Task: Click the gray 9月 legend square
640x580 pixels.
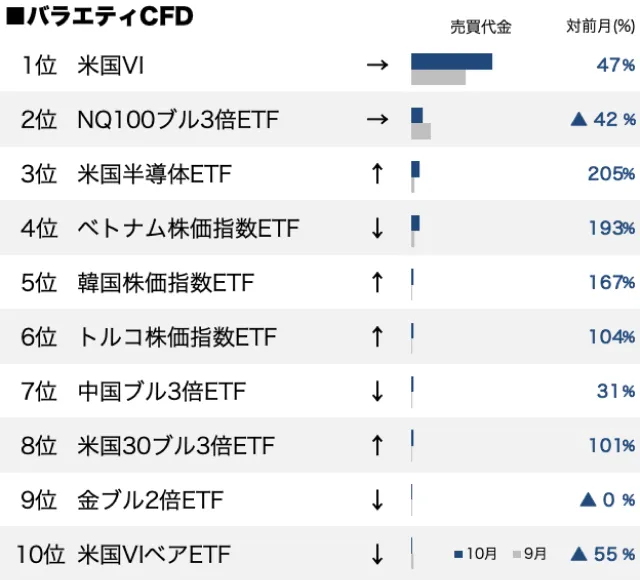Action: point(516,553)
